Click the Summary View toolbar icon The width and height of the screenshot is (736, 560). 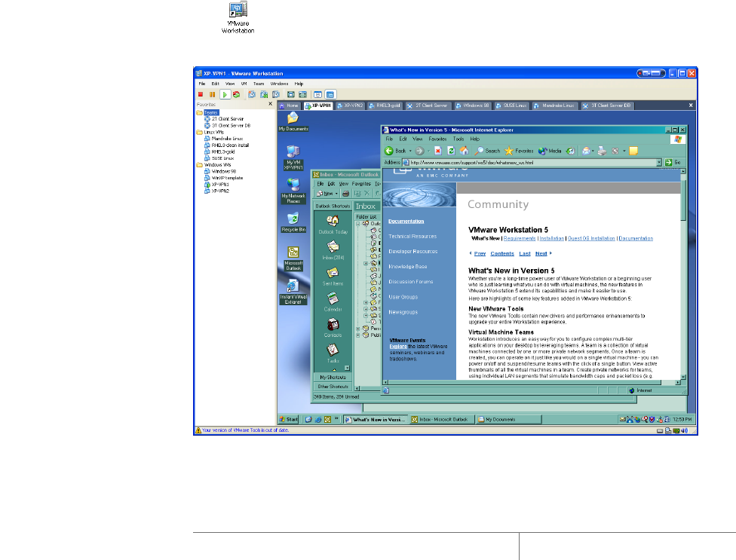pos(317,95)
